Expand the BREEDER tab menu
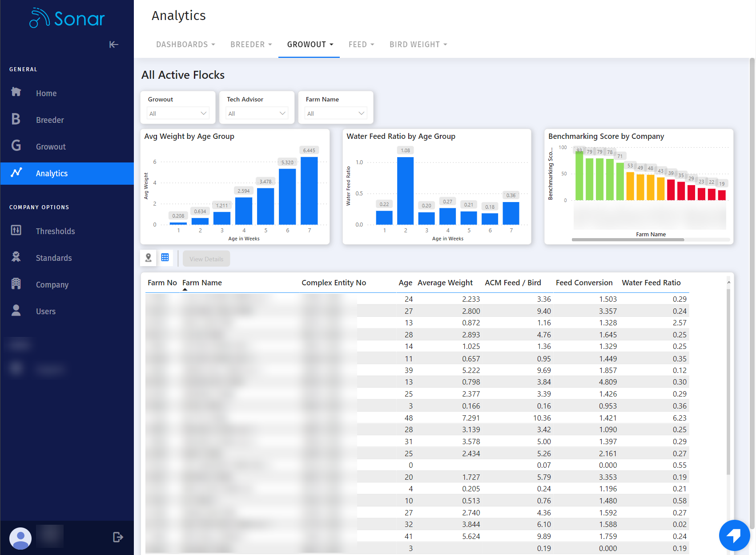This screenshot has height=555, width=756. click(x=251, y=45)
